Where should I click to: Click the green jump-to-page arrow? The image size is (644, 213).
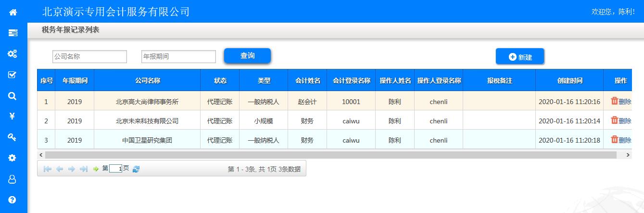(96, 169)
